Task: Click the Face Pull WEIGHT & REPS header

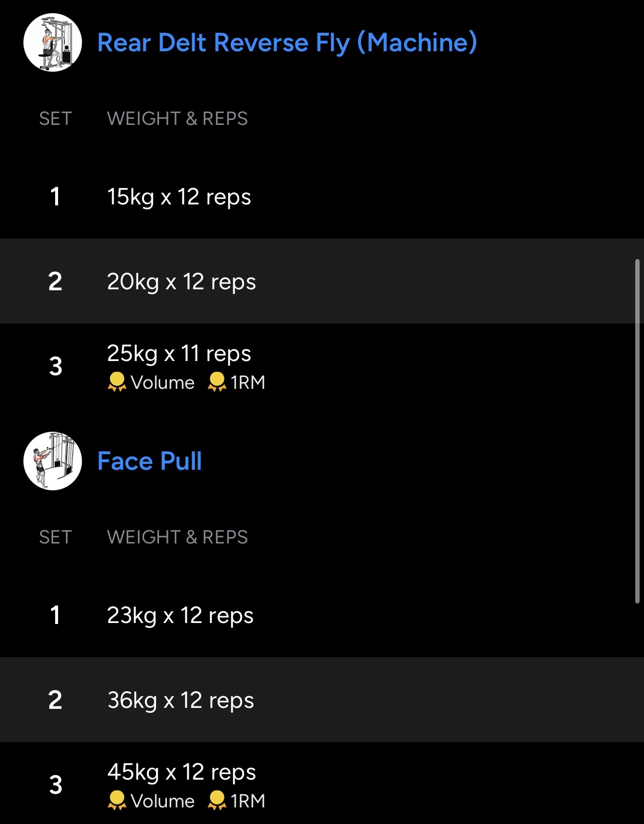Action: click(x=177, y=537)
